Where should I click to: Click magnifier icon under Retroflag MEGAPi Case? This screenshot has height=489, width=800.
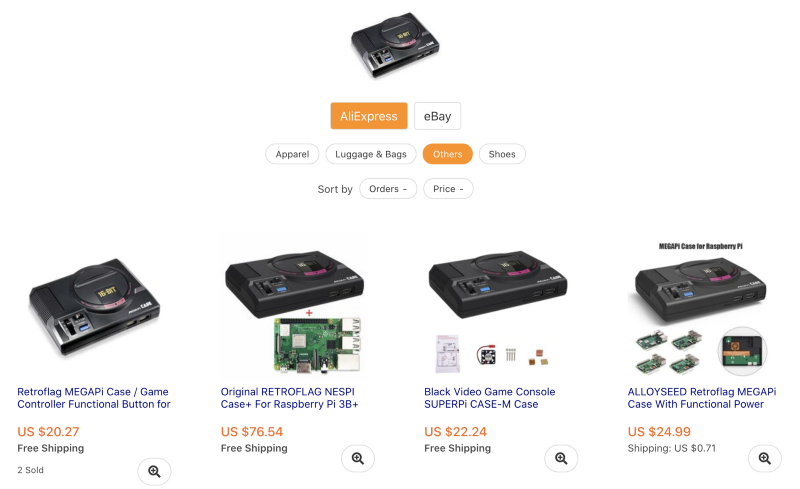click(154, 471)
